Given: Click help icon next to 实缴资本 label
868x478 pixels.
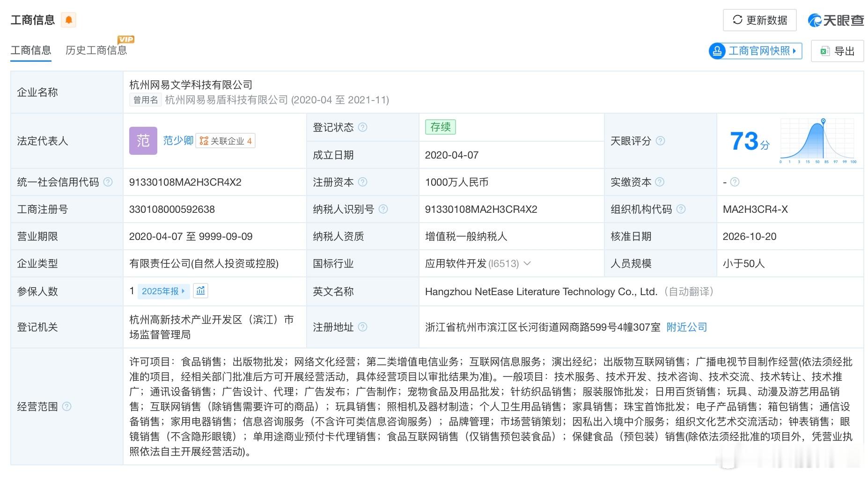Looking at the screenshot, I should point(660,182).
